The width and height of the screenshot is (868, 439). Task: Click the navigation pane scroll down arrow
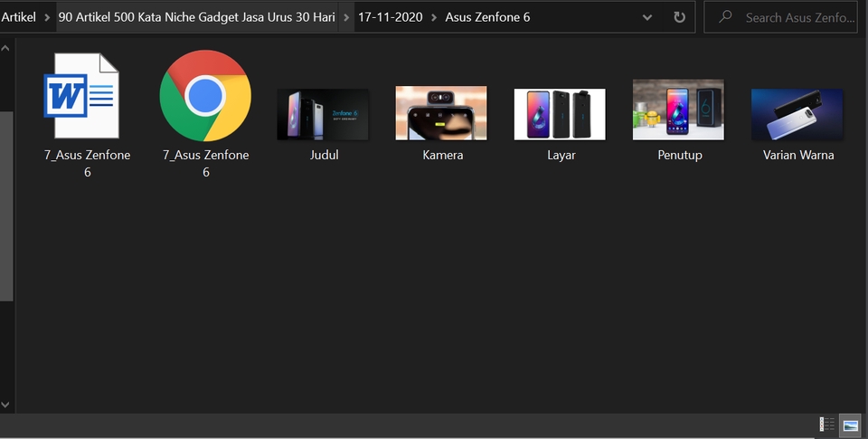coord(5,406)
